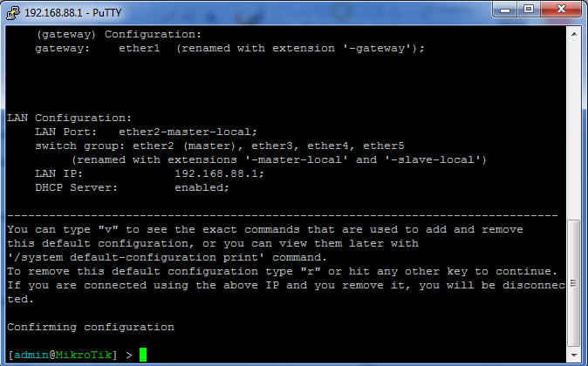
Task: Minimize the PuTTY window
Action: (505, 10)
